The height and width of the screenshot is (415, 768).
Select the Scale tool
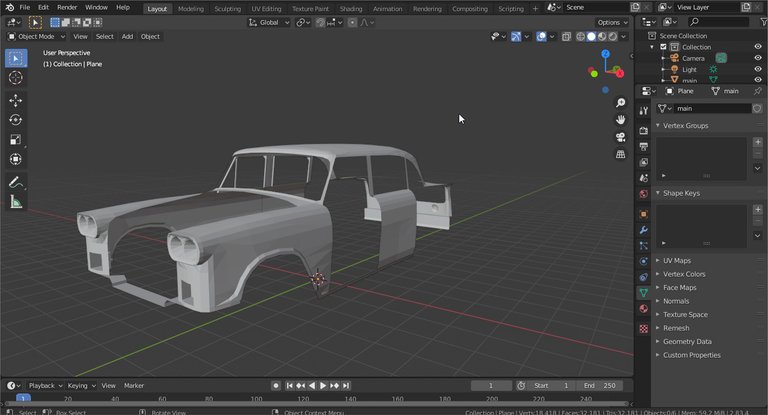(16, 140)
